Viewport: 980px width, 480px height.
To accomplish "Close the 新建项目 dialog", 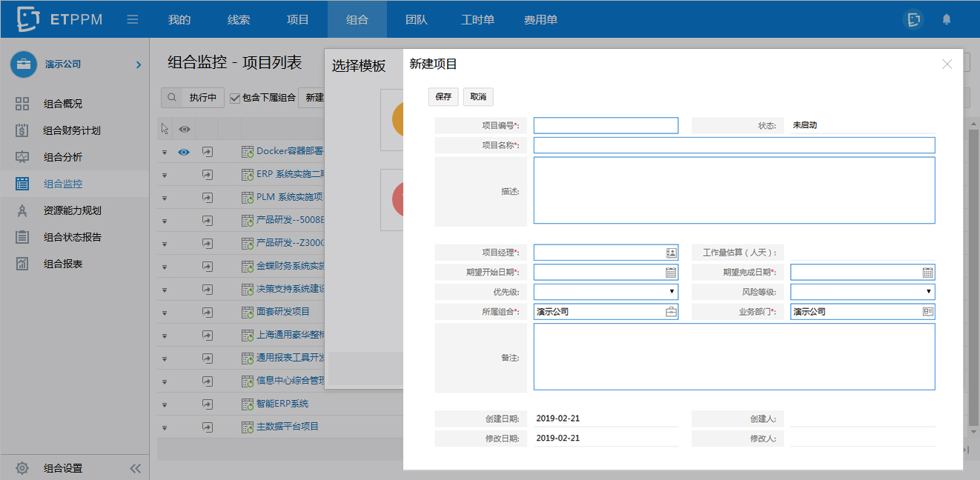I will [x=947, y=64].
